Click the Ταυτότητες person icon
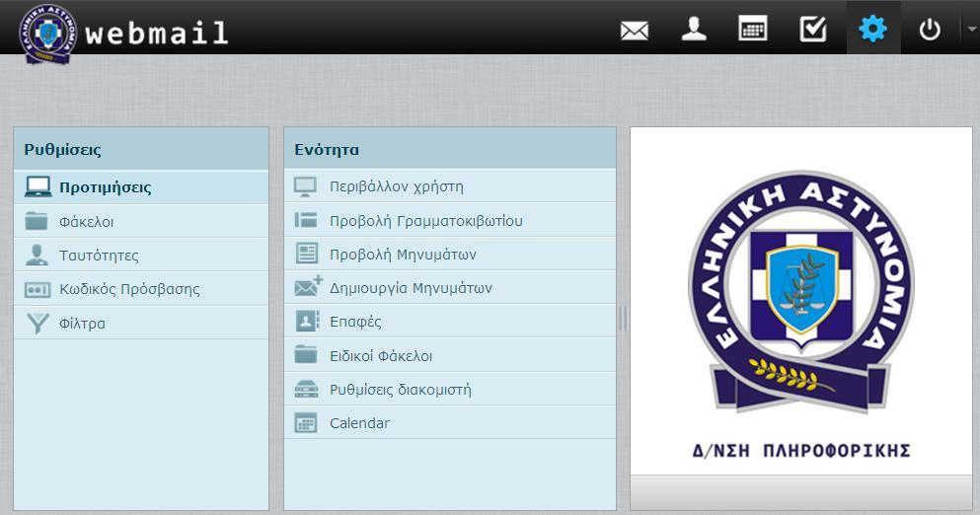This screenshot has height=515, width=980. pos(37,255)
